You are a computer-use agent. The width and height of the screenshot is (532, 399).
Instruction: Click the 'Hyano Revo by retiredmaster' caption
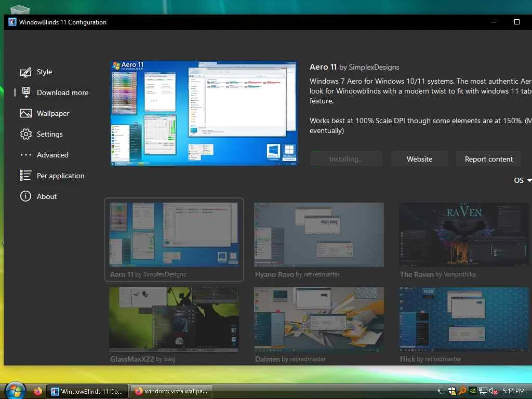297,274
